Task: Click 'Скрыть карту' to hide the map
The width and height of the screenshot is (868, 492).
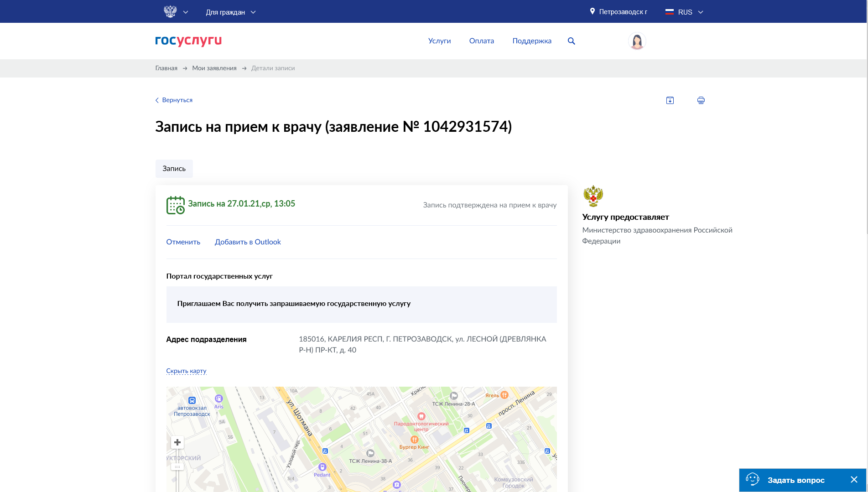Action: [x=186, y=371]
